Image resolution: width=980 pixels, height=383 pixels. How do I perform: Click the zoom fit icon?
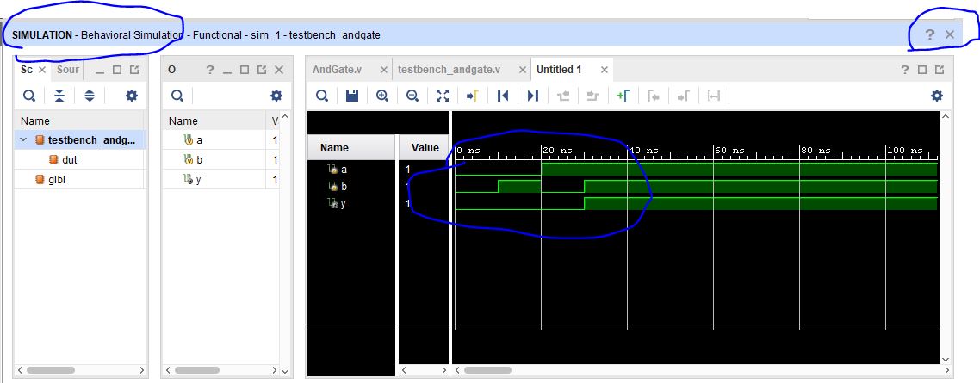click(443, 96)
